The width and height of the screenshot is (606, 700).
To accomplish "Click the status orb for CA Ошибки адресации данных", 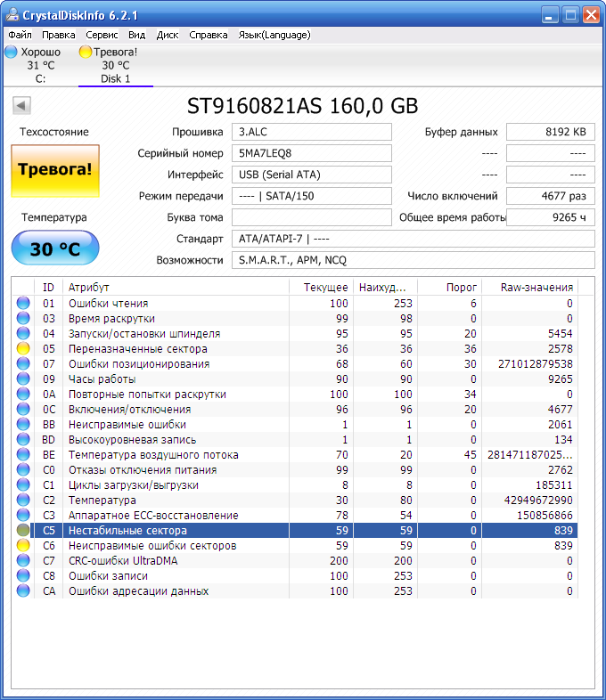I will click(x=23, y=591).
